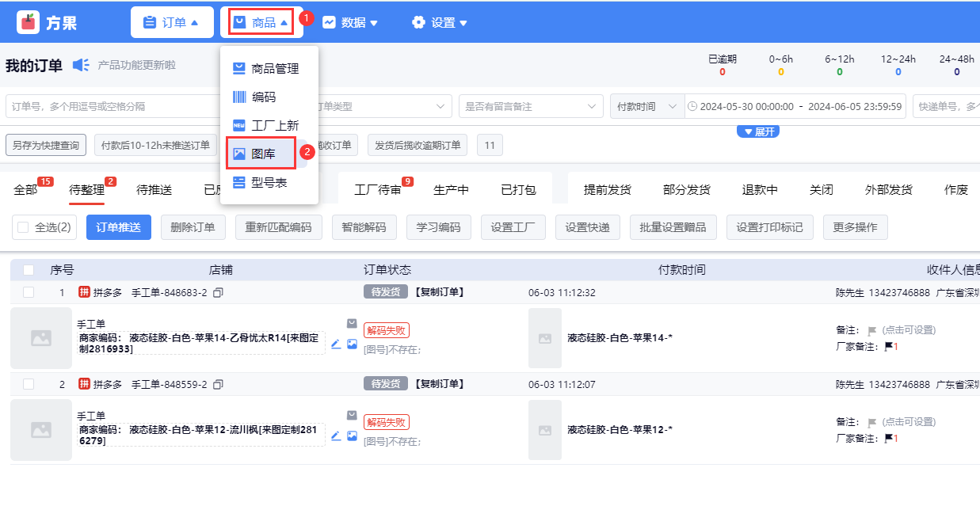Click the 工厂上新 NEW icon

click(x=239, y=125)
